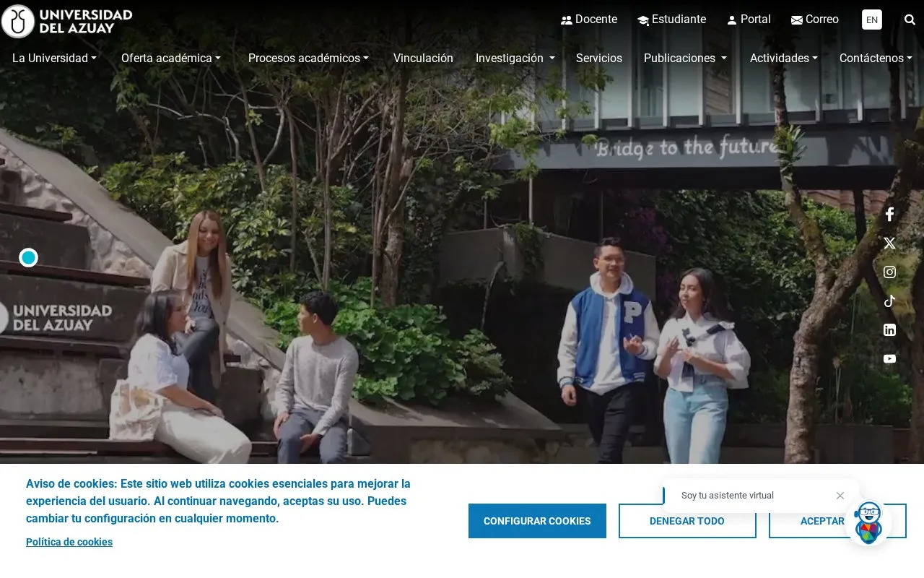Expand the Actividades dropdown
This screenshot has height=578, width=924.
tap(784, 58)
